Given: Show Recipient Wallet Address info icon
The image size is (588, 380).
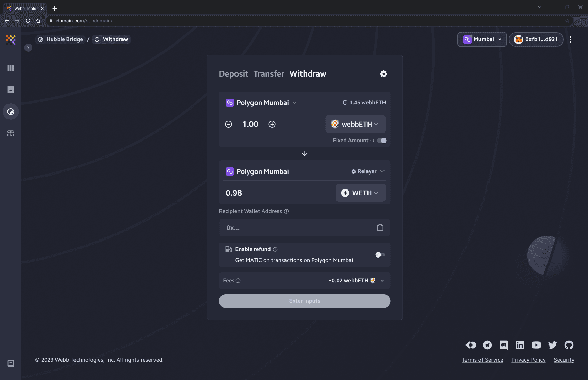Looking at the screenshot, I should tap(287, 211).
